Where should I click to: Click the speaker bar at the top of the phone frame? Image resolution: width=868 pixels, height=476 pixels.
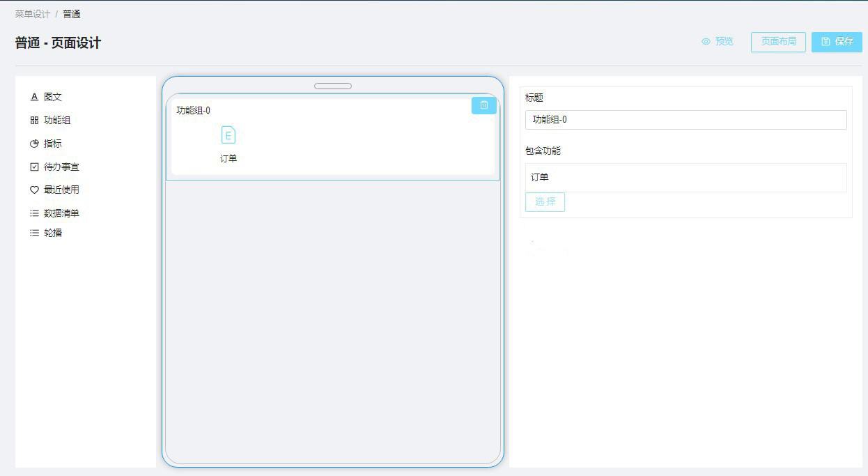point(333,86)
